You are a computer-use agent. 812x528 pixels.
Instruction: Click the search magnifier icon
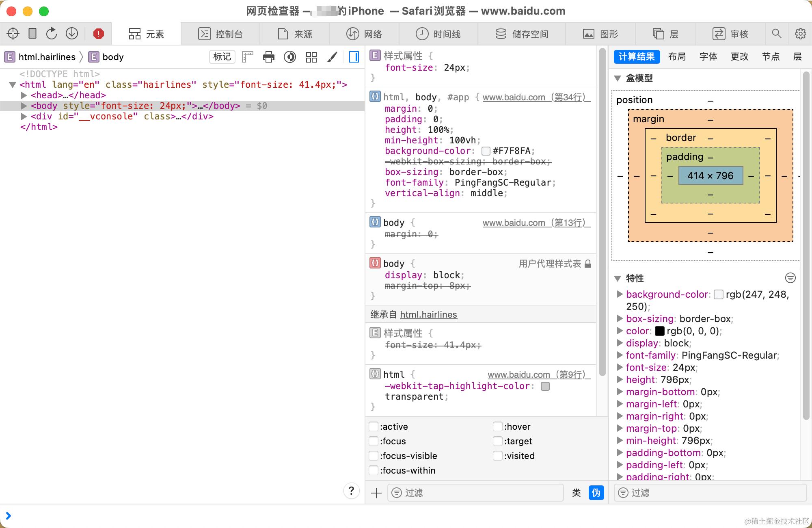coord(776,34)
